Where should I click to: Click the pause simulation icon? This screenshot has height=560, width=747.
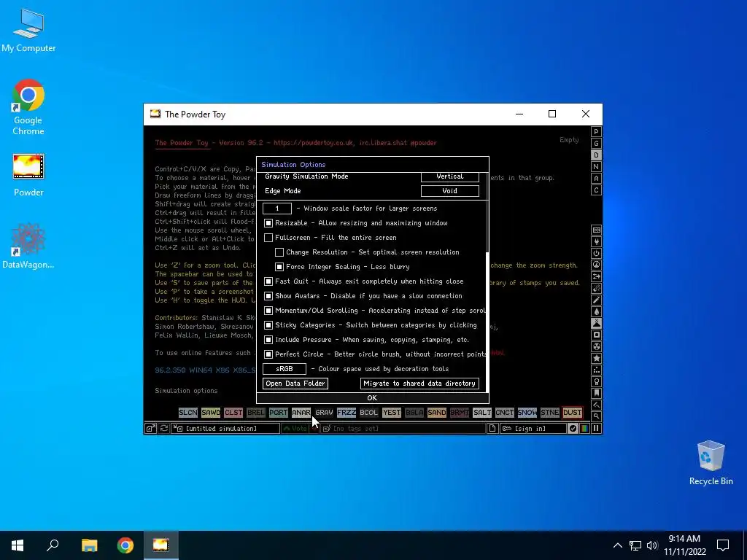pos(596,429)
